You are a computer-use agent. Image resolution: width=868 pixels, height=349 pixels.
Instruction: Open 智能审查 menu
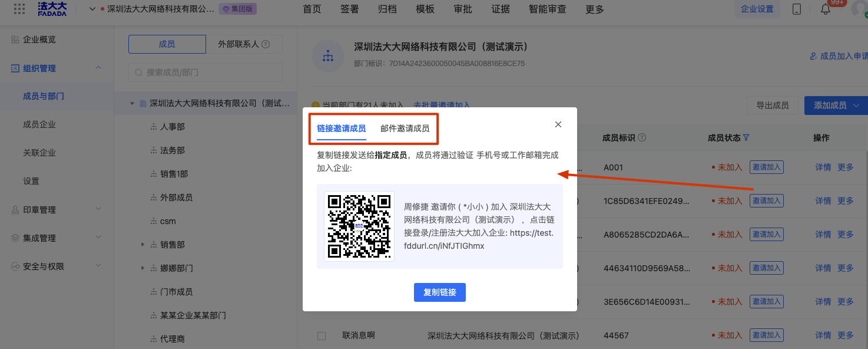coord(548,9)
